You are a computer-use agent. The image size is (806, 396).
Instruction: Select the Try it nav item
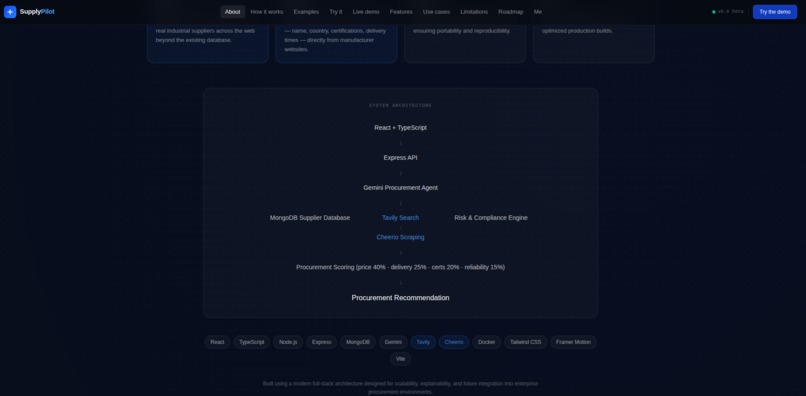336,12
